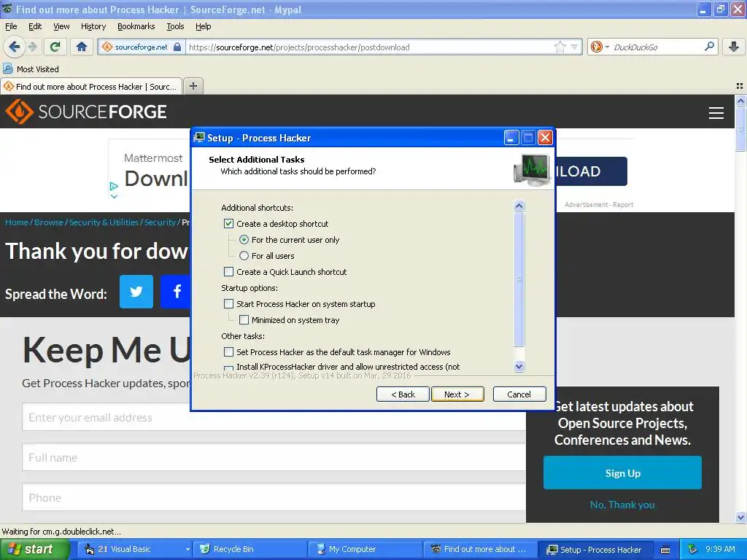This screenshot has height=560, width=747.
Task: Open the Edit menu
Action: [35, 26]
